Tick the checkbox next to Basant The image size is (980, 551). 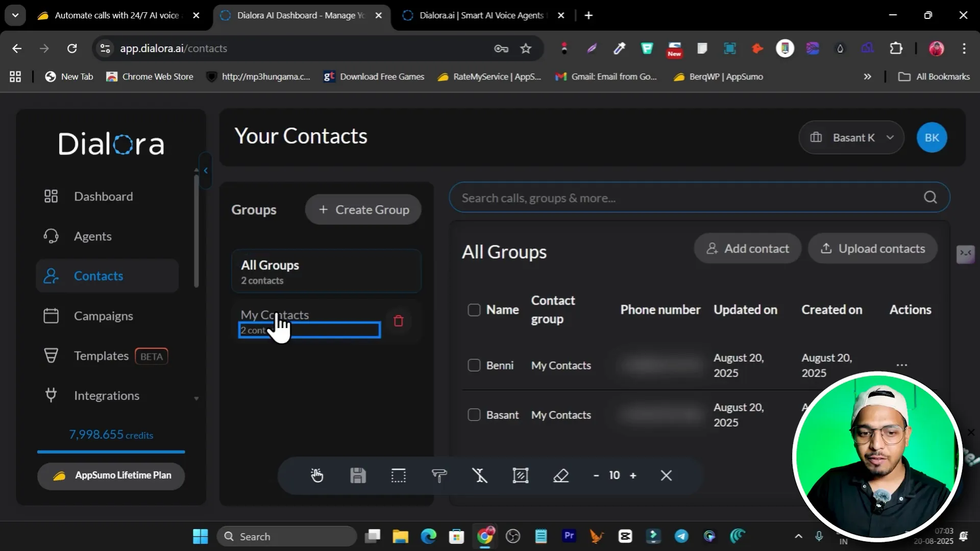pos(474,415)
